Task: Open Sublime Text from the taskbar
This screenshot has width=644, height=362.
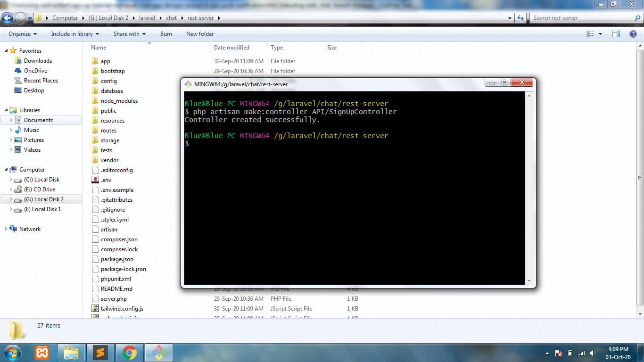Action: coord(100,353)
